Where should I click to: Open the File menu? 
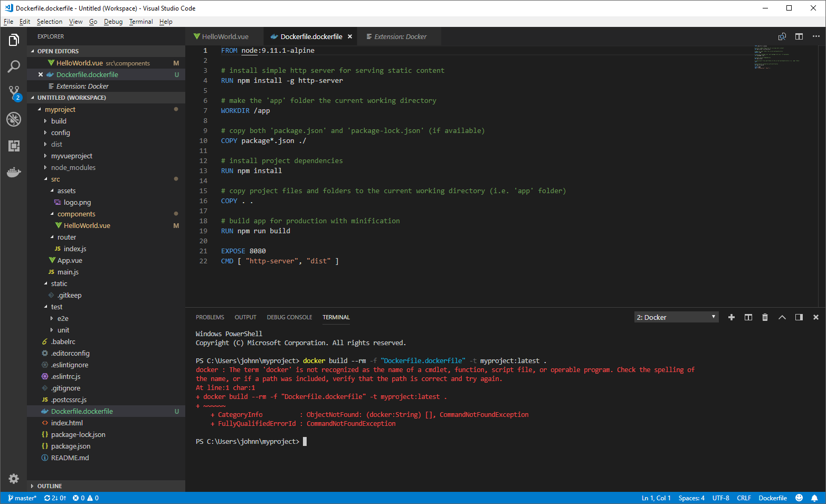pos(8,22)
